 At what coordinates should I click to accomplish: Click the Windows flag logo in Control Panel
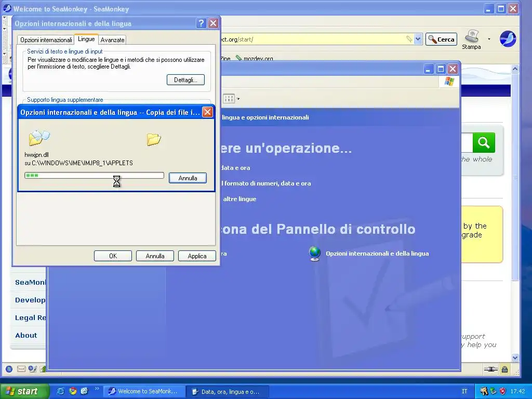[449, 82]
